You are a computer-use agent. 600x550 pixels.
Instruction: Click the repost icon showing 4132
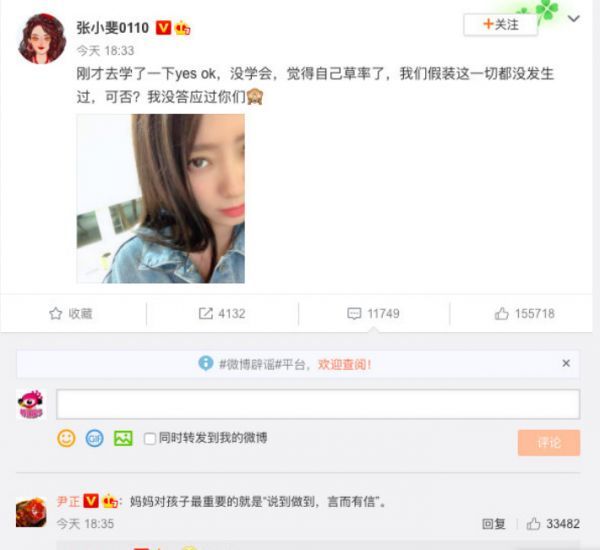205,313
